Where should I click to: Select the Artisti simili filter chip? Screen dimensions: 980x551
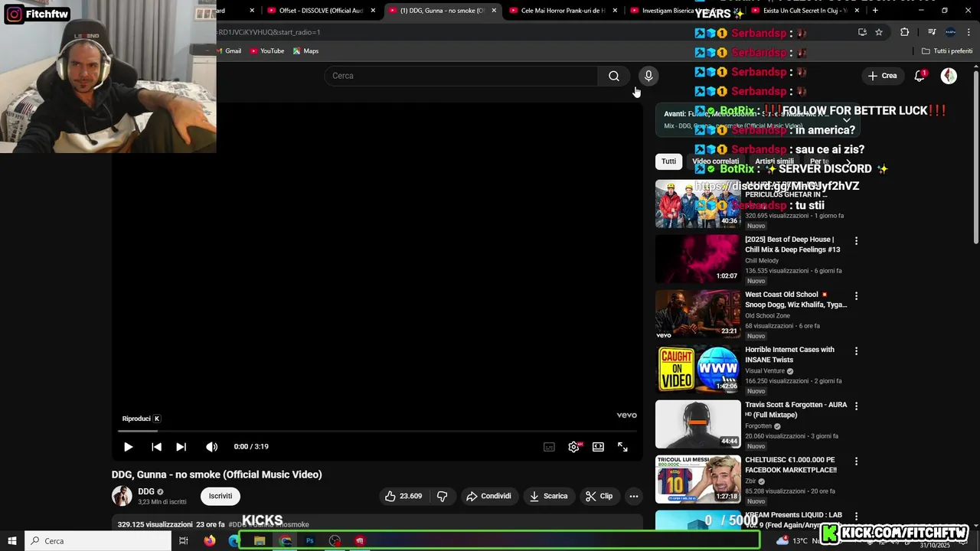click(x=774, y=161)
